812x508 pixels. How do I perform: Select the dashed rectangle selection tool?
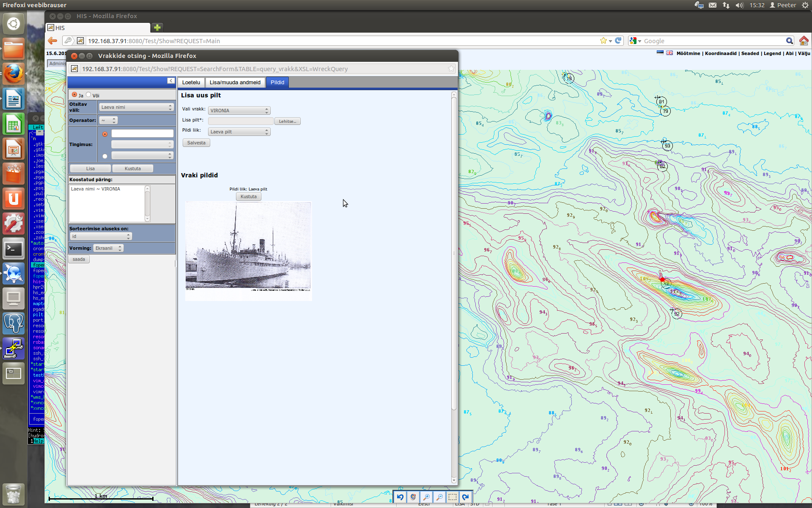[453, 497]
